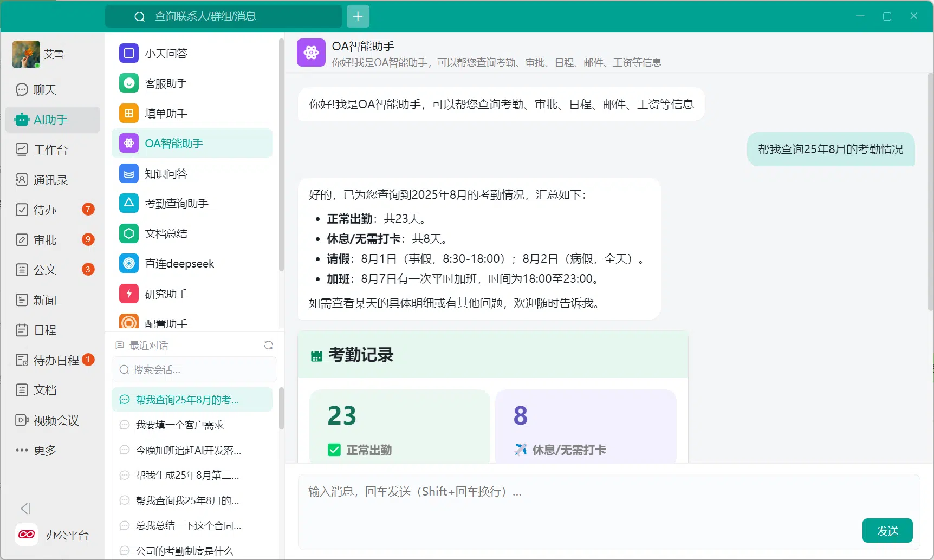The width and height of the screenshot is (934, 560).
Task: Open conversation 公司的考勤制度是什么
Action: [x=192, y=550]
